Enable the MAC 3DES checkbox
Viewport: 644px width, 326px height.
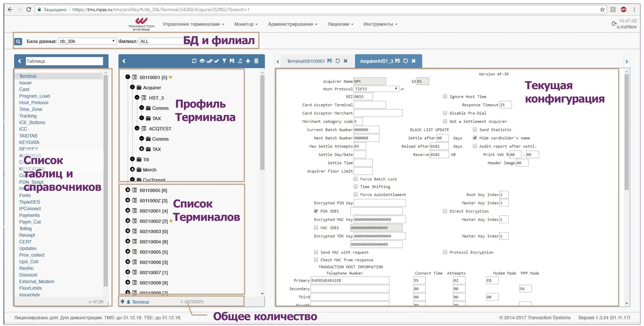316,227
